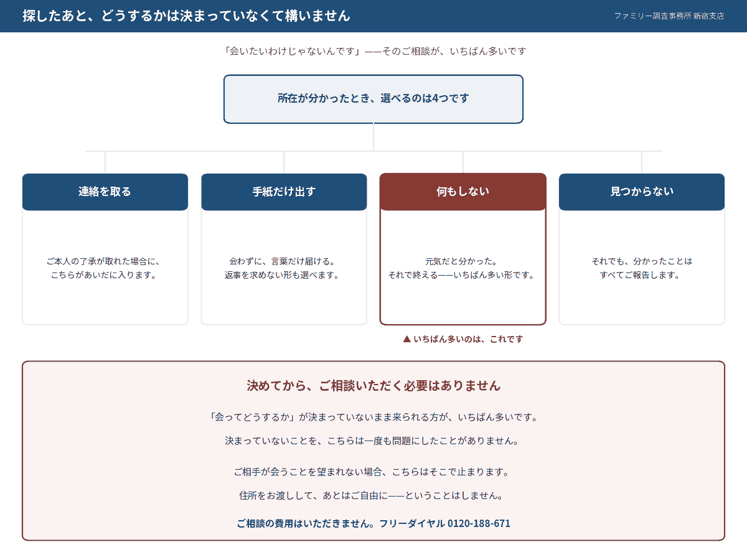Click line 決まっていないことを、こちらは一度も問題にしたことがありません。
The image size is (747, 560).
pos(372,441)
